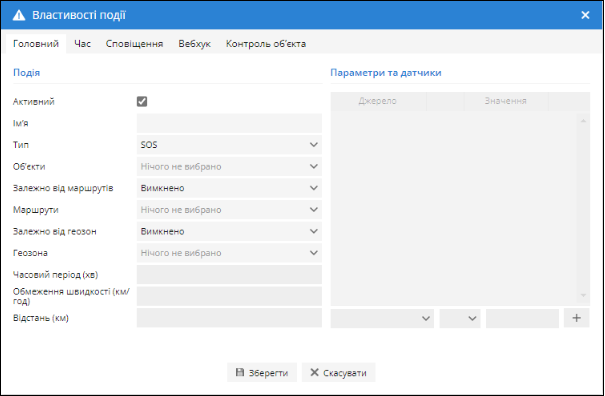
Task: Open the Контроль об'єкта tab
Action: [x=266, y=44]
